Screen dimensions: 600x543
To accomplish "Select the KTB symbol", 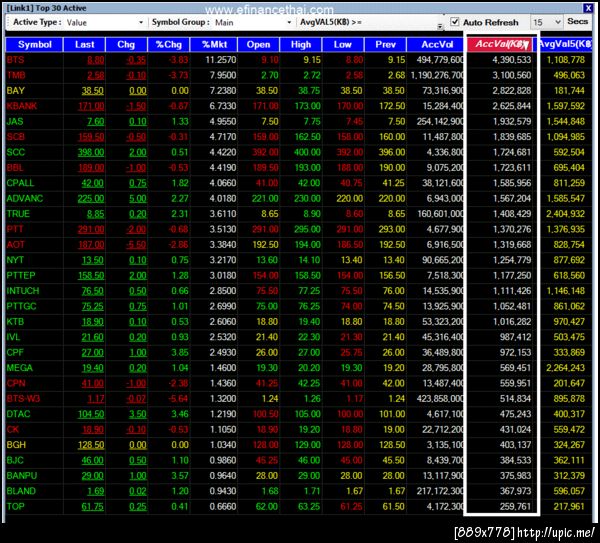I will click(15, 322).
